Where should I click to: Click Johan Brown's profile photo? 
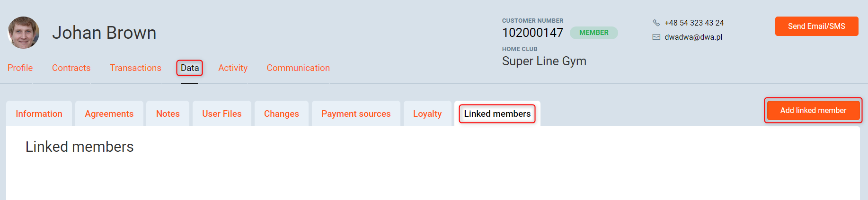24,33
